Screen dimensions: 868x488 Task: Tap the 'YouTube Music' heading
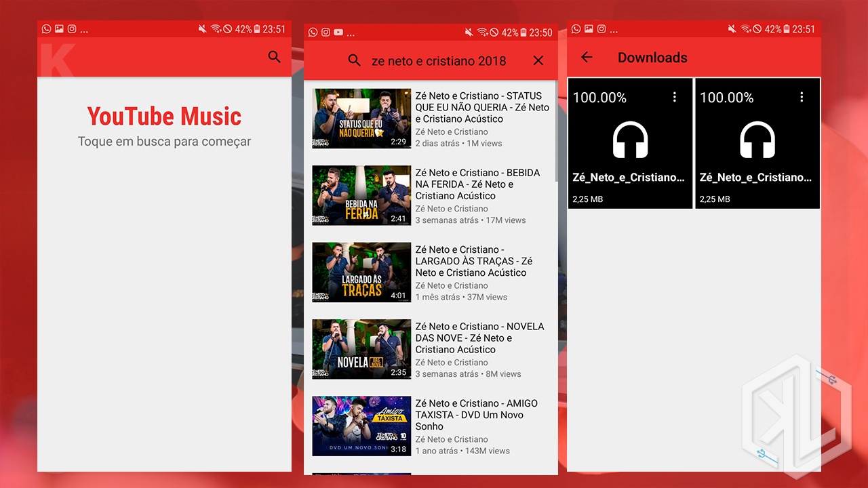[164, 117]
